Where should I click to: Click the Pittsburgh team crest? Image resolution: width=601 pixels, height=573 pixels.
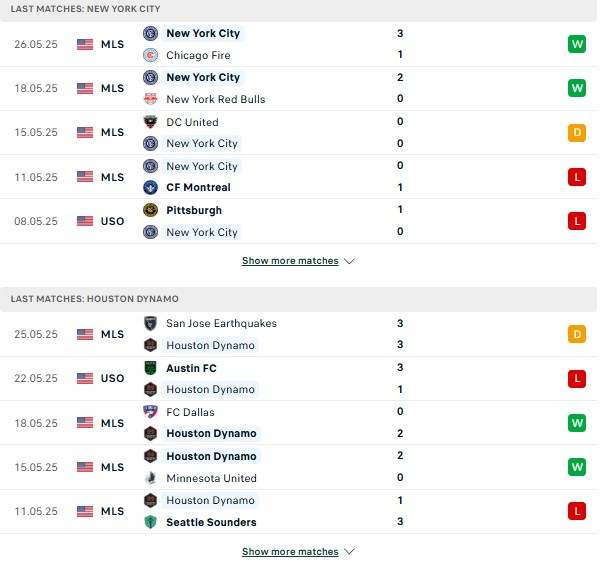[x=150, y=210]
